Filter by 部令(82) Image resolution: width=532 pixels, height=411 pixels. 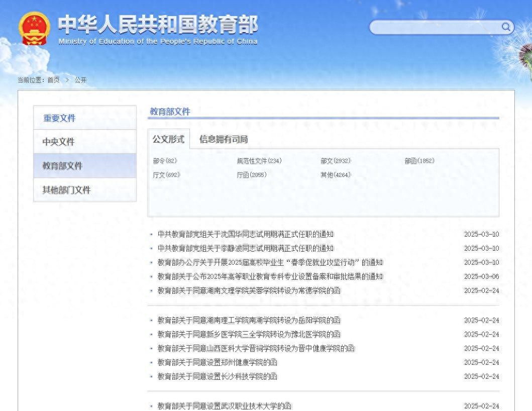(165, 161)
